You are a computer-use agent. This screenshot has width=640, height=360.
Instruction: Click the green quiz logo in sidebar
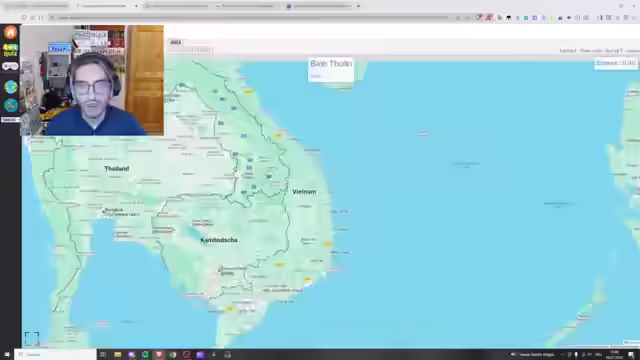point(11,50)
